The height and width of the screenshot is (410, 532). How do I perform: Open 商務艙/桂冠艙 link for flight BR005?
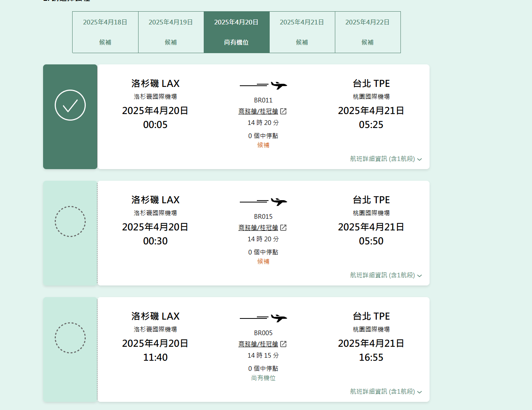pyautogui.click(x=258, y=344)
